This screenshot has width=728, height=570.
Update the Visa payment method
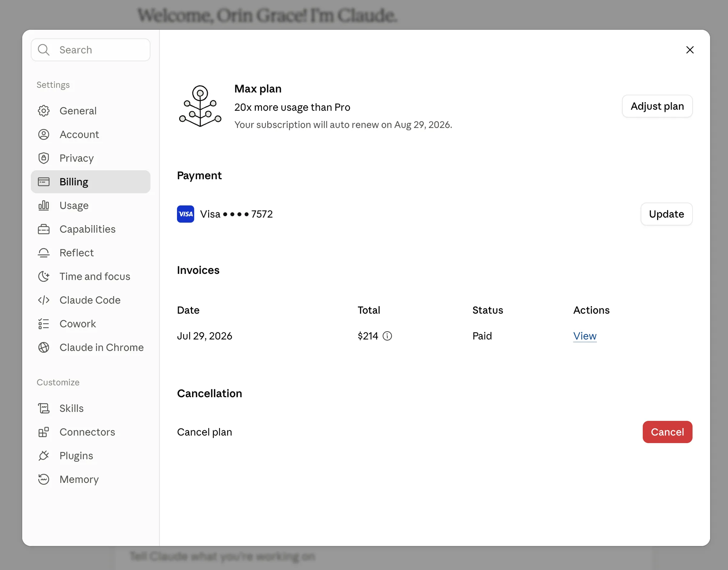pyautogui.click(x=666, y=214)
